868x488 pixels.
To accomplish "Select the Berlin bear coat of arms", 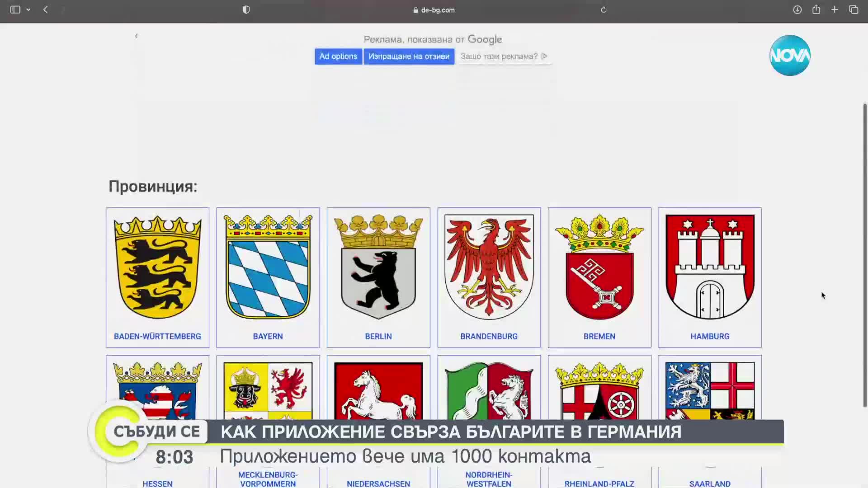I will point(378,267).
